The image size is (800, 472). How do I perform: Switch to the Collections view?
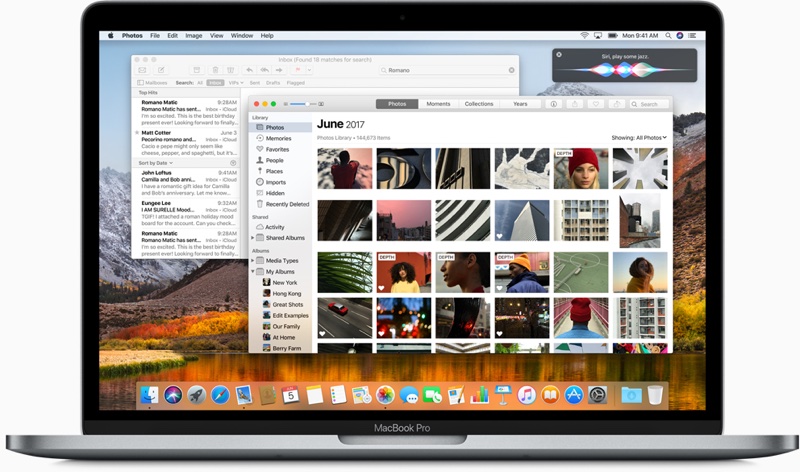pyautogui.click(x=479, y=104)
